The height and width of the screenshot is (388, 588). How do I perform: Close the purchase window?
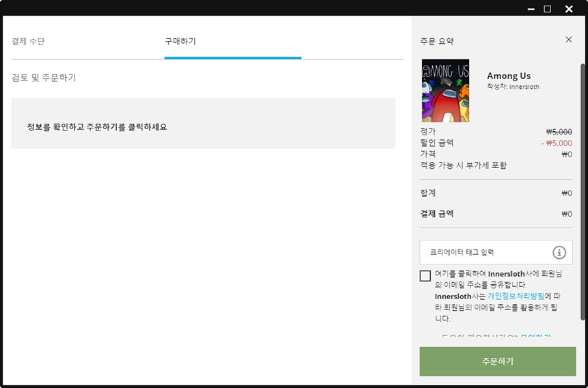(x=569, y=9)
